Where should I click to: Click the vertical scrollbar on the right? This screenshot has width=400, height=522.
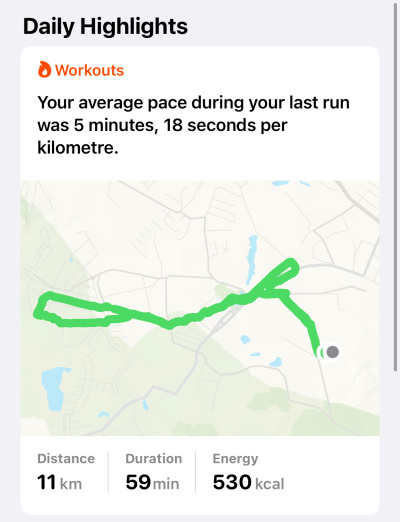coord(396,187)
